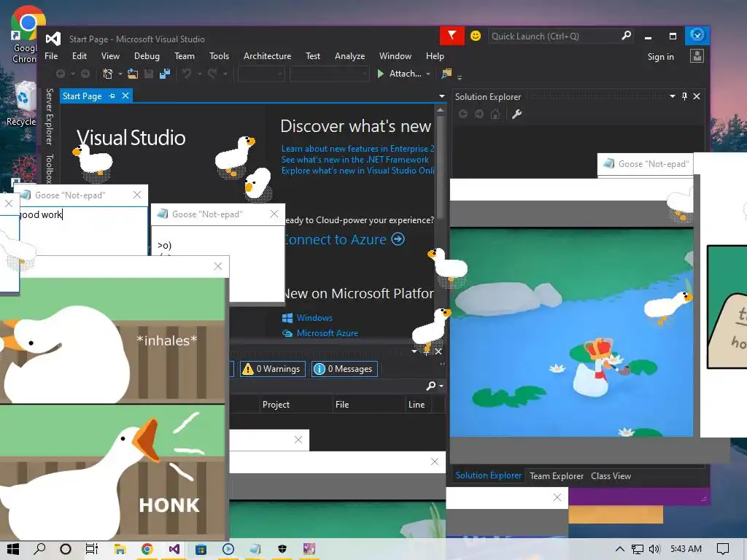Open toolbar options overflow dropdown

point(460,76)
